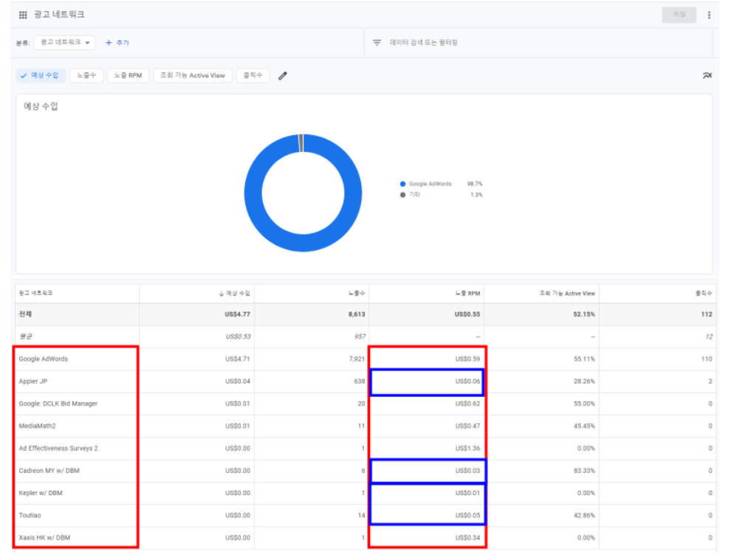Image resolution: width=731 pixels, height=560 pixels.
Task: Click total revenue value US$4.77
Action: pyautogui.click(x=237, y=314)
